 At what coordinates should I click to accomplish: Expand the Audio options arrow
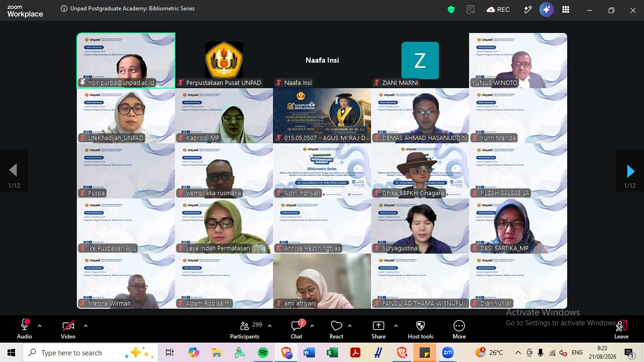tap(40, 326)
